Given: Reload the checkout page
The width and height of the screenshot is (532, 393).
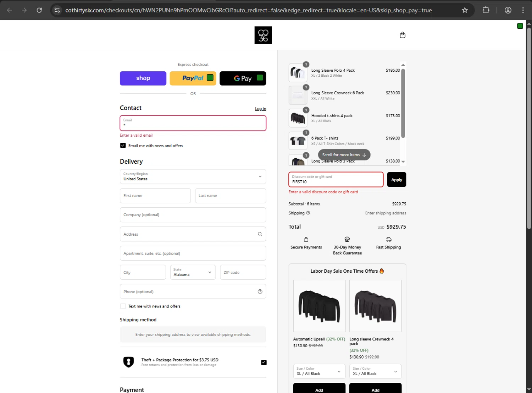Looking at the screenshot, I should tap(39, 10).
